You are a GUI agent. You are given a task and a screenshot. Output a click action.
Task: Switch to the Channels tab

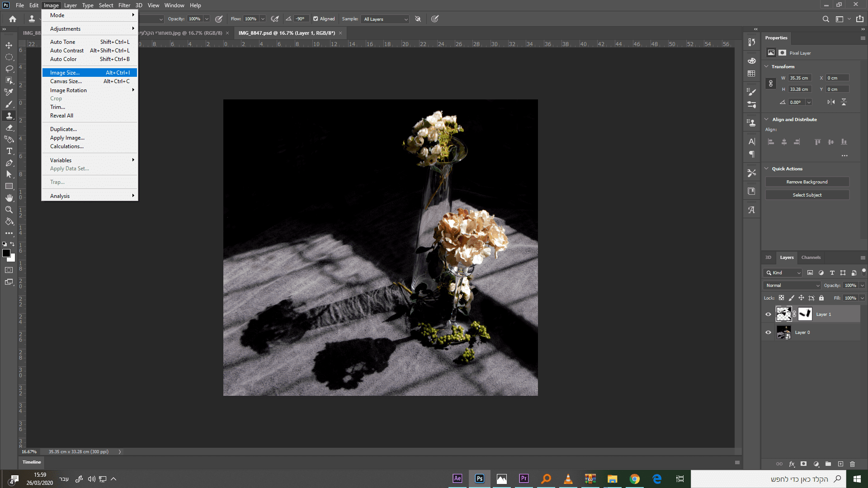811,258
